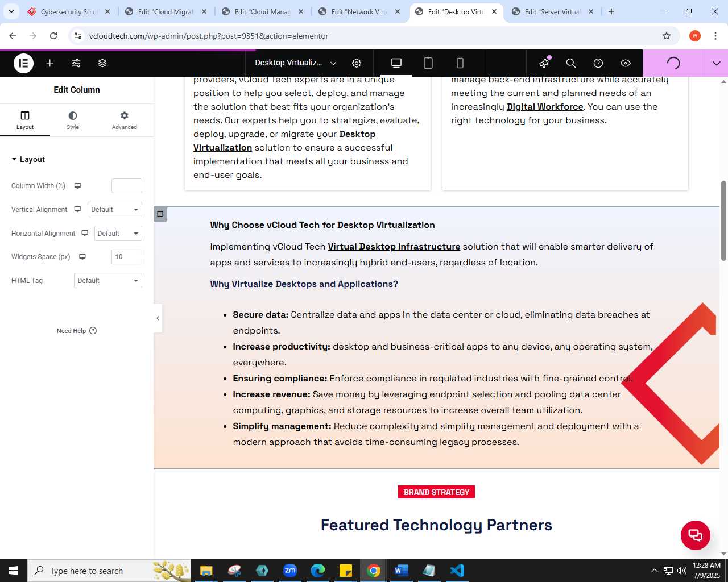Select the Advanced tab
The image size is (728, 582).
[125, 120]
